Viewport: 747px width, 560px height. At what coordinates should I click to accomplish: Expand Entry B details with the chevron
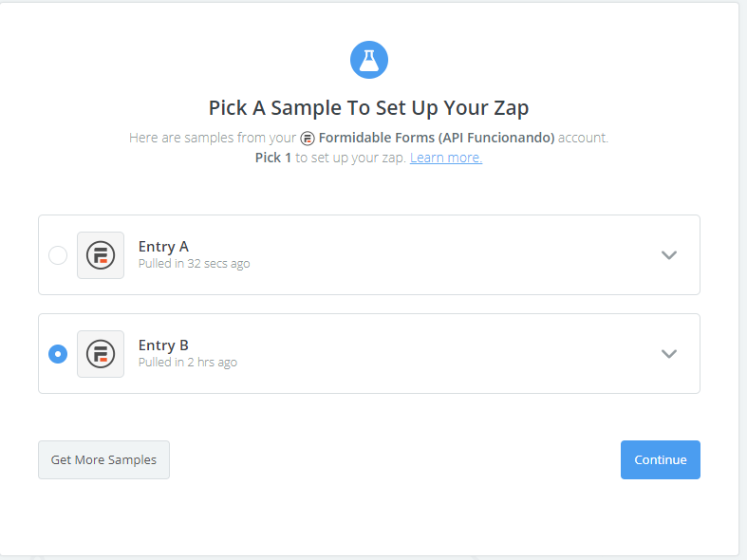pyautogui.click(x=669, y=353)
